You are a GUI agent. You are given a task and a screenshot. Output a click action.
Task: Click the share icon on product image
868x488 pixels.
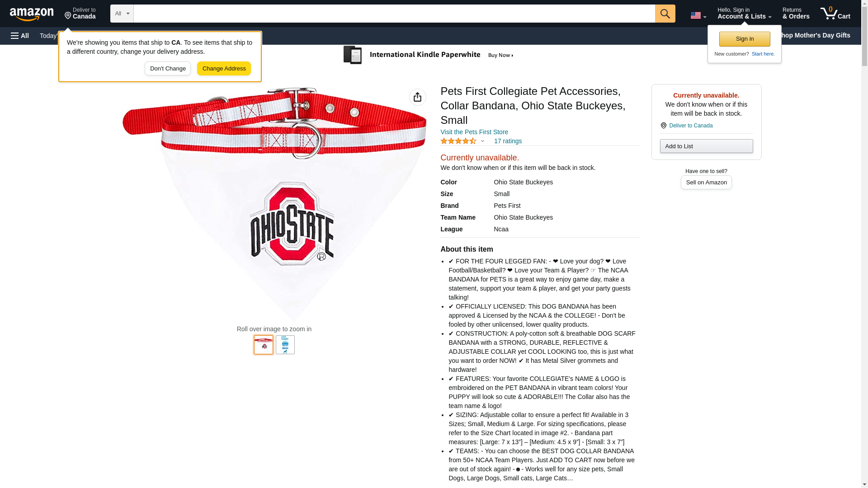coord(418,97)
